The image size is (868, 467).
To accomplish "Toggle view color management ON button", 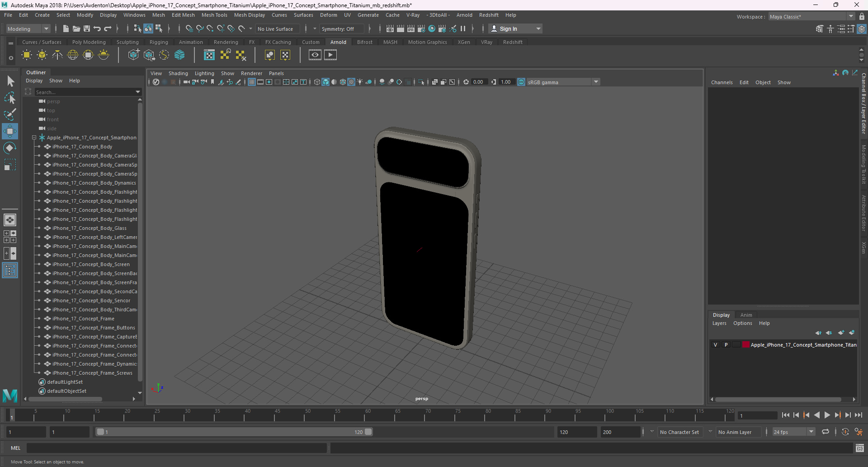I will (x=521, y=82).
